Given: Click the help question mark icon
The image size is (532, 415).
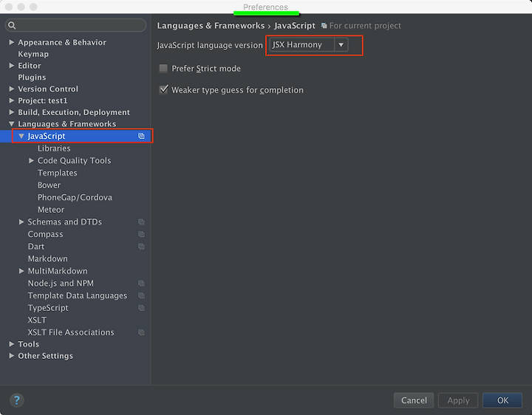Looking at the screenshot, I should point(16,400).
